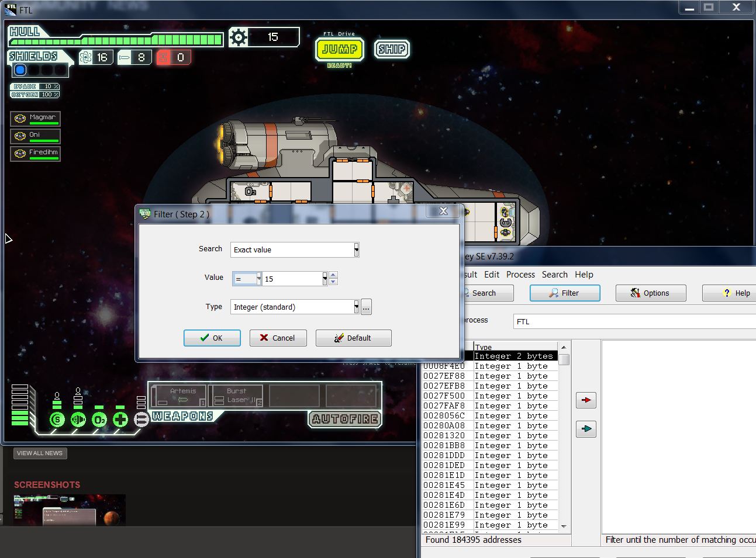The height and width of the screenshot is (558, 756).
Task: Open the Edit menu in cheat tool
Action: pos(492,275)
